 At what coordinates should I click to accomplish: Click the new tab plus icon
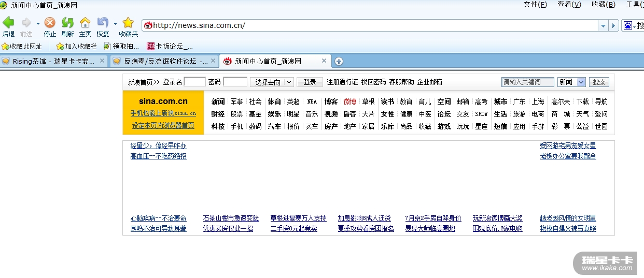(339, 61)
